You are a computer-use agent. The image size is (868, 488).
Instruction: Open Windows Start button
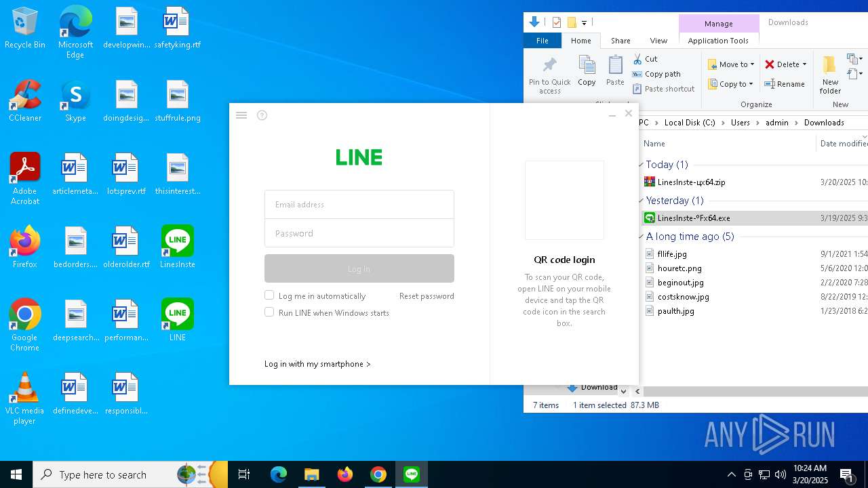(x=16, y=474)
